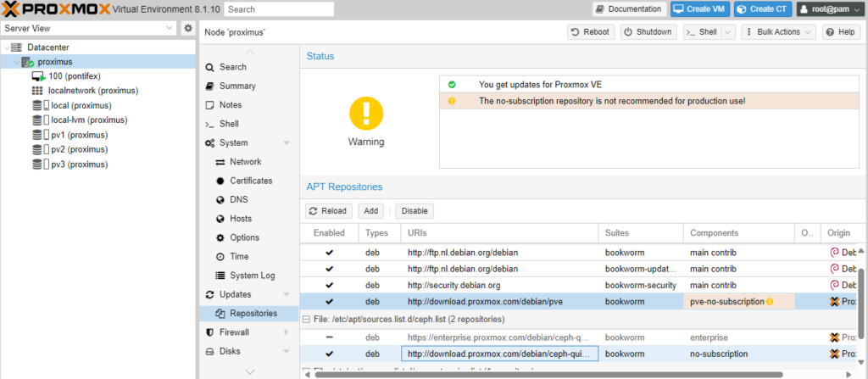Open the Summary menu item
The image size is (868, 379).
click(248, 86)
